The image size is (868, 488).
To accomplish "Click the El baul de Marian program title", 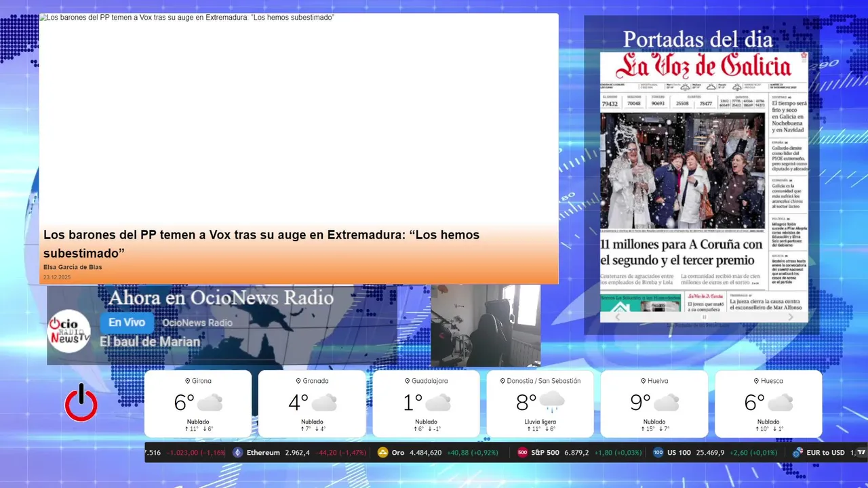I will 150,342.
